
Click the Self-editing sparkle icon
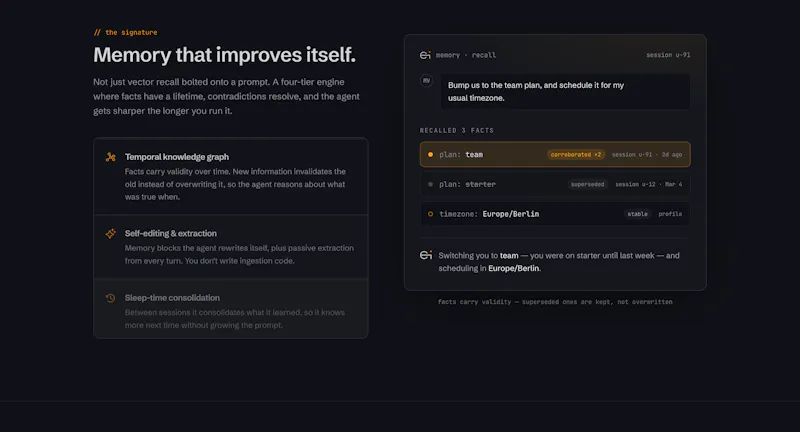(x=110, y=234)
